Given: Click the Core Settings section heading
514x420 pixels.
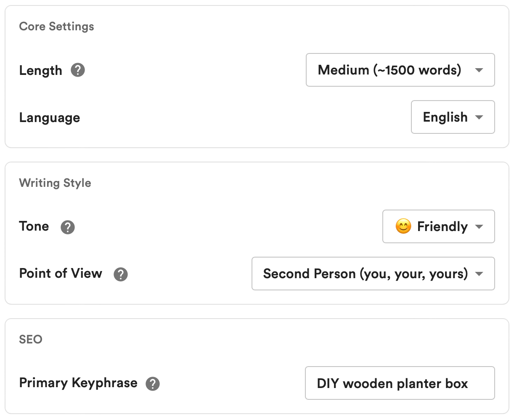Looking at the screenshot, I should pos(57,27).
